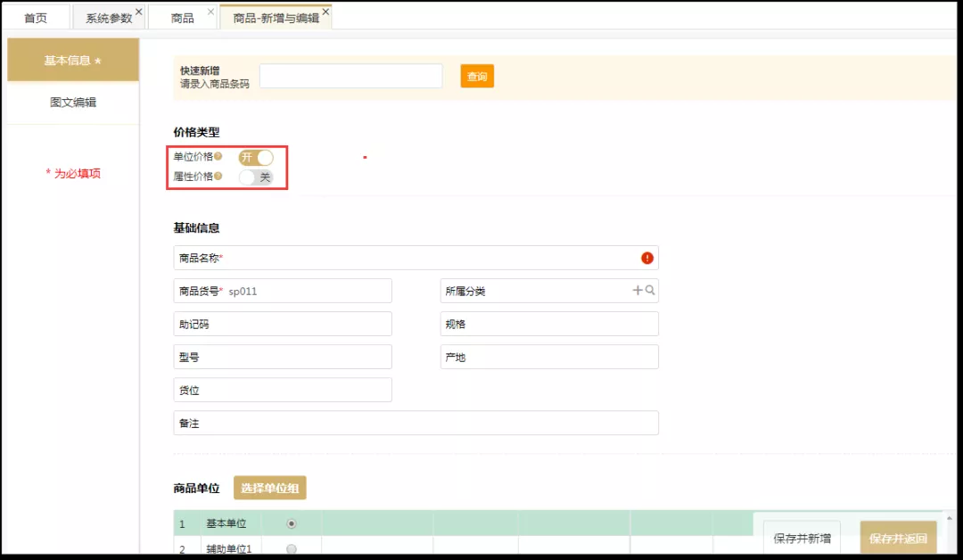Image resolution: width=963 pixels, height=560 pixels.
Task: Turn off the 单位价格 switch
Action: point(256,157)
